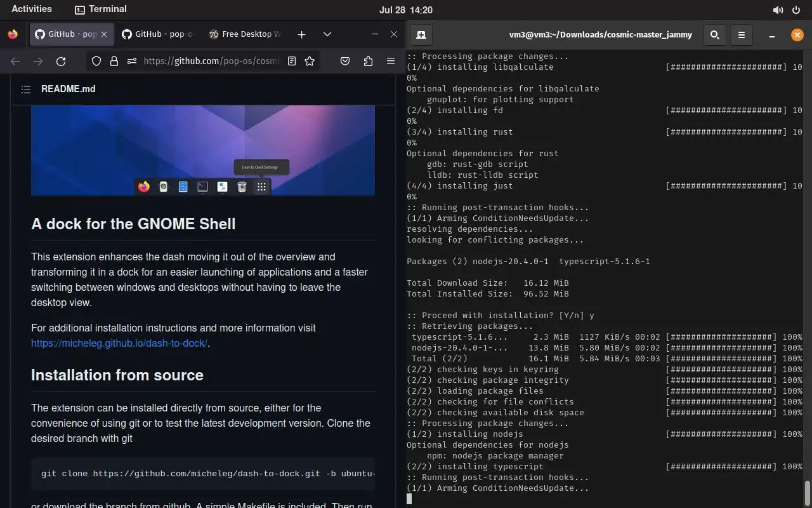Toggle reader view in address bar
Image resolution: width=812 pixels, height=508 pixels.
(292, 61)
